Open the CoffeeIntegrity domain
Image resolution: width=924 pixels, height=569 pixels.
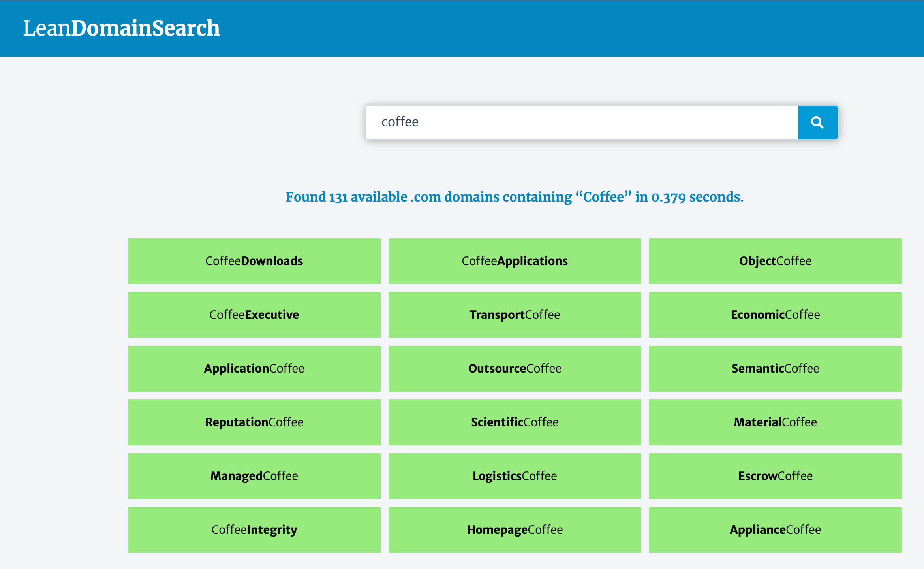pyautogui.click(x=254, y=530)
